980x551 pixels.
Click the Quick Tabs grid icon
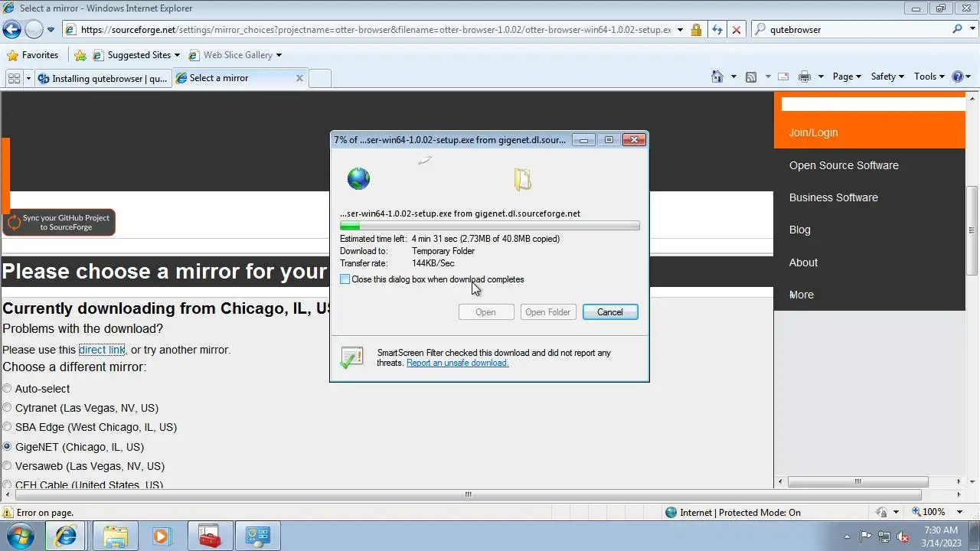coord(14,78)
